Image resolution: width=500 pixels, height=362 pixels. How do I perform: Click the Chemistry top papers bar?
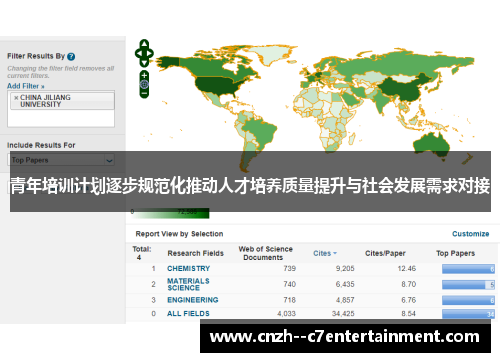[x=468, y=269]
